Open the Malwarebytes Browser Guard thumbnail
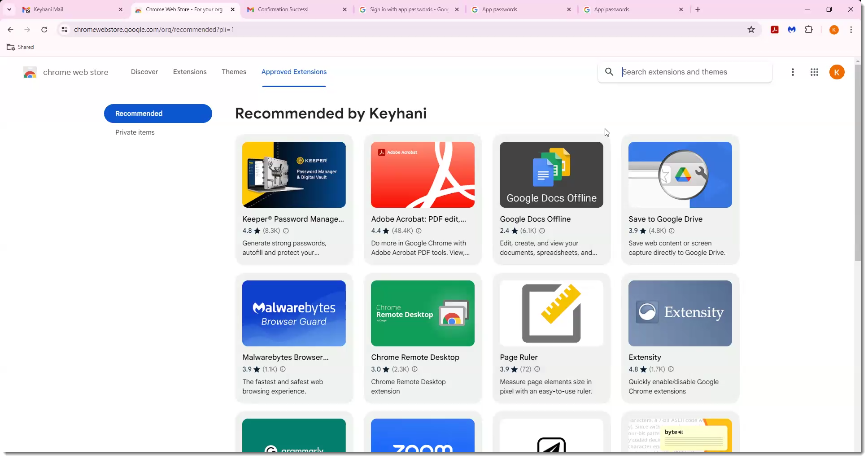Screen dimensions: 868x459 pyautogui.click(x=294, y=313)
